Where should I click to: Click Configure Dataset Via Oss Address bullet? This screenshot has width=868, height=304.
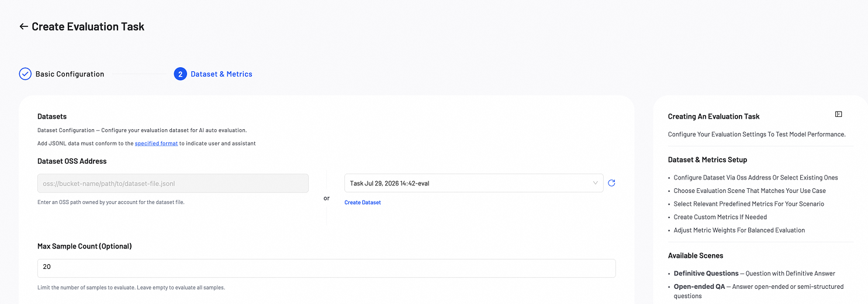point(756,178)
